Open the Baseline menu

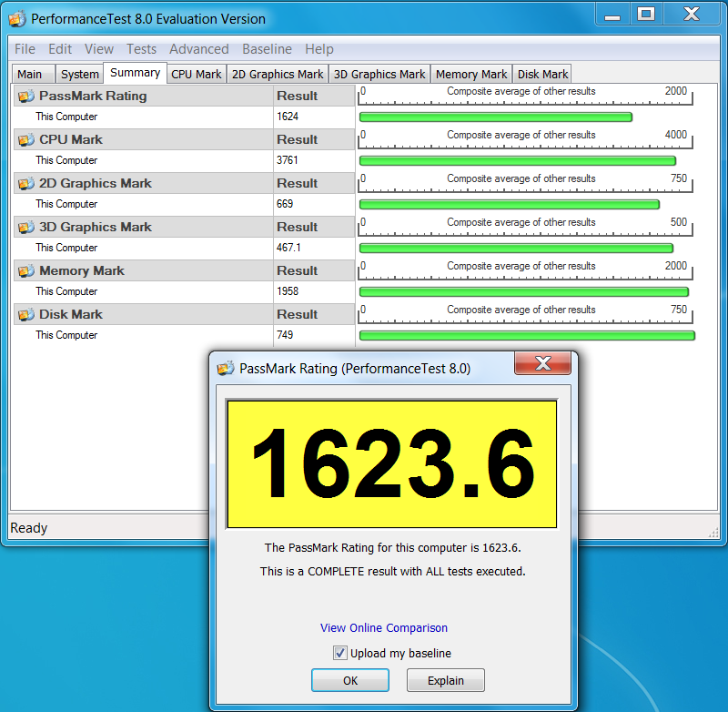click(267, 49)
